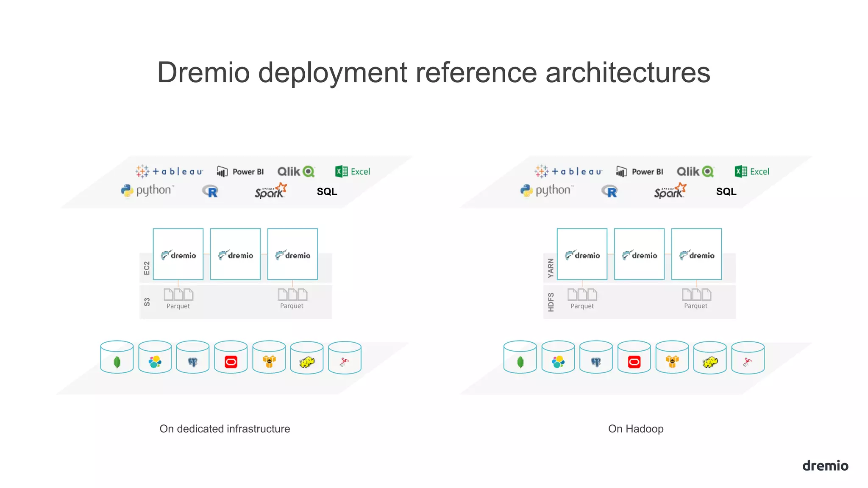Click the "On Hadoop" caption
The image size is (868, 488).
click(635, 429)
